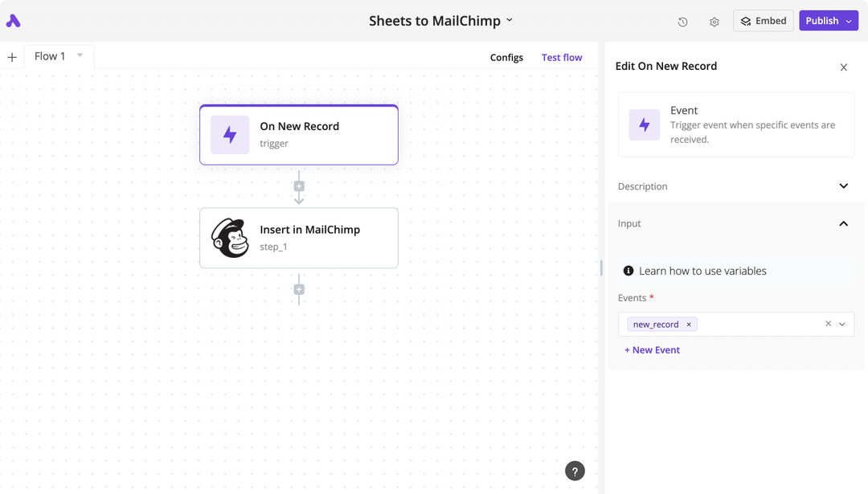The image size is (868, 494).
Task: Select the Test flow tab
Action: tap(561, 57)
